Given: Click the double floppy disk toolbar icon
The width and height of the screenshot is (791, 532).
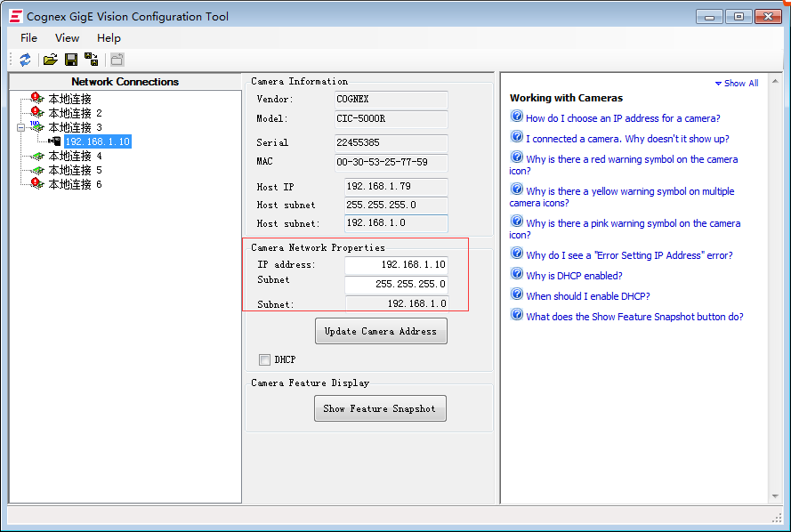Looking at the screenshot, I should [x=92, y=60].
